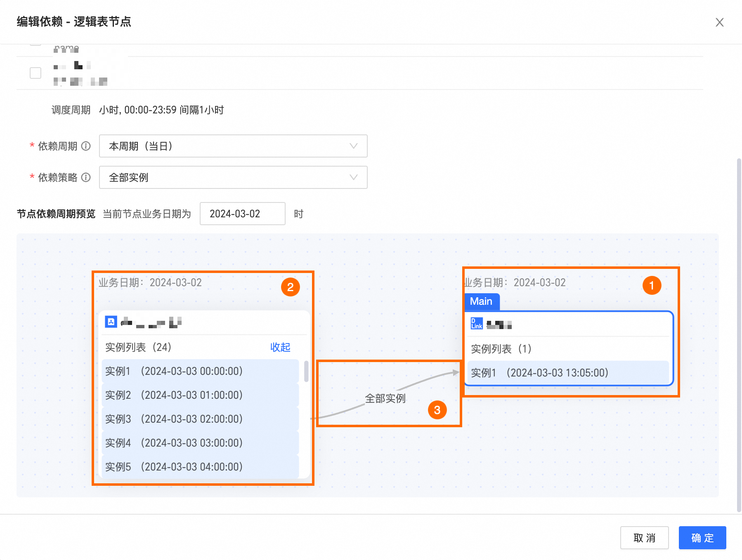Image resolution: width=742 pixels, height=560 pixels.
Task: Click the orange marker number 2
Action: (x=290, y=287)
